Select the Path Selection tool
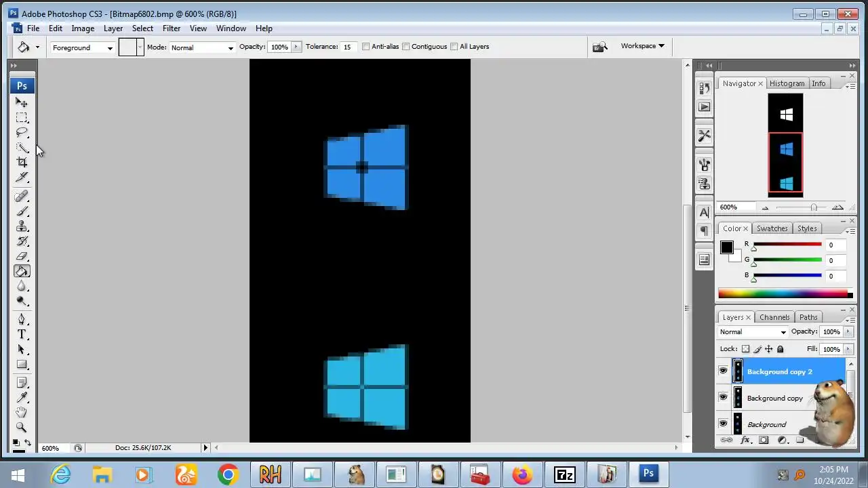This screenshot has width=868, height=488. [22, 349]
